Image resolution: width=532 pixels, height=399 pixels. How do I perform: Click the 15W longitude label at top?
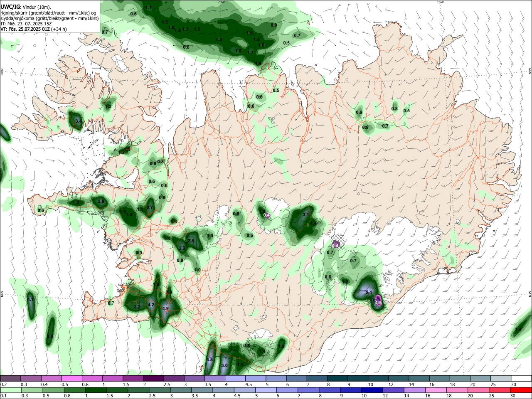[440, 2]
